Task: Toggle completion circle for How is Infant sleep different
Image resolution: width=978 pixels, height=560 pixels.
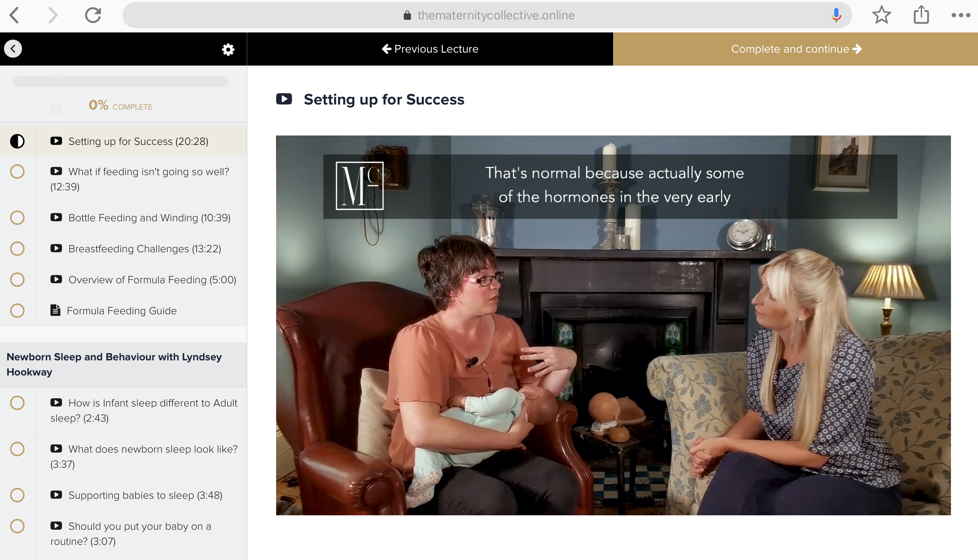Action: point(17,403)
